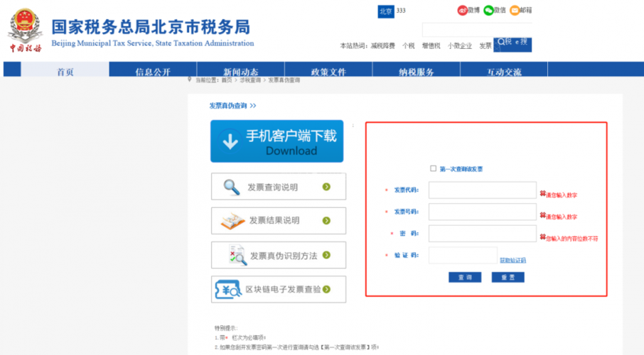Click the 获取验证码 link
The image size is (644, 355).
coord(512,260)
